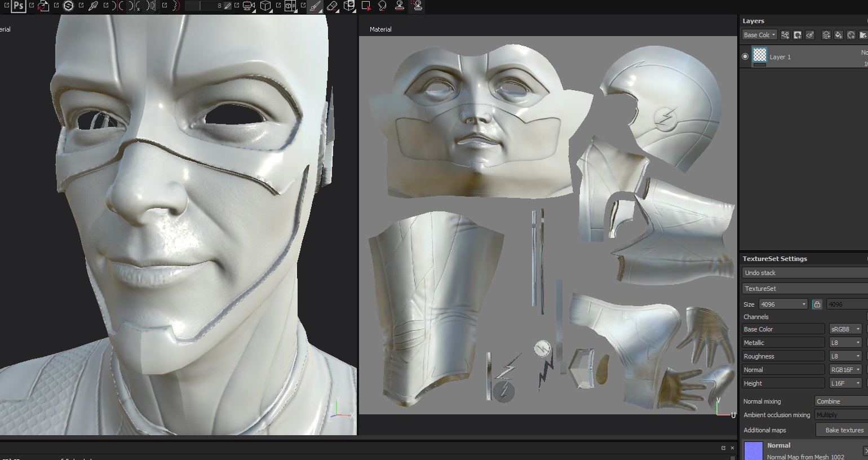
Task: Open the sRGB8 format dropdown
Action: point(846,329)
